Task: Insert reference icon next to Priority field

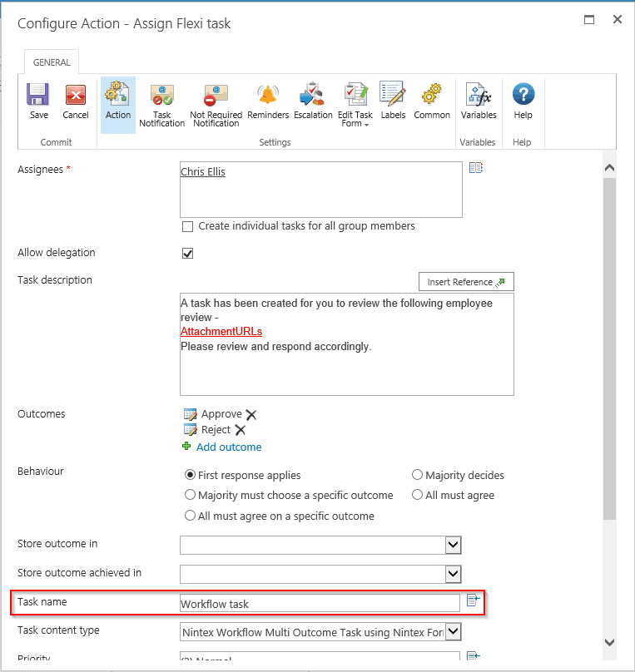Action: pos(473,655)
